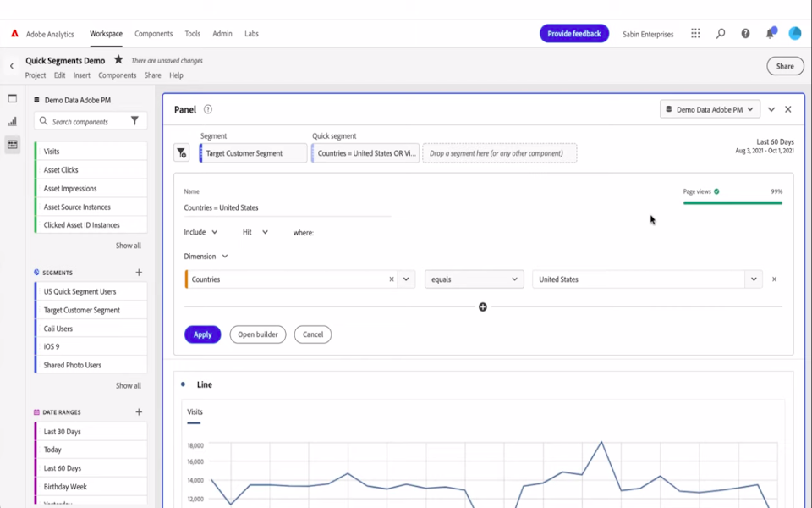Click the Line visualization dot icon

[183, 384]
